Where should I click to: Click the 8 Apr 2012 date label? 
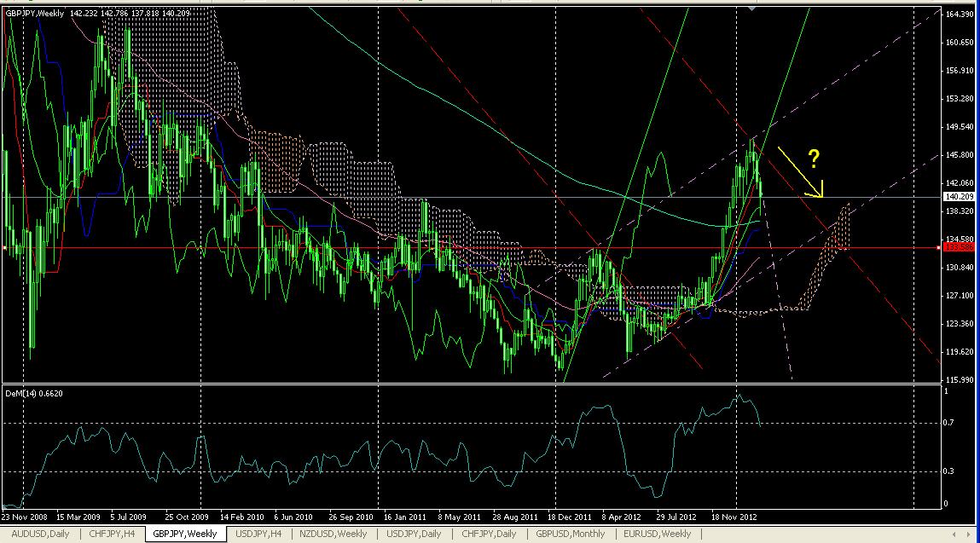pyautogui.click(x=622, y=517)
